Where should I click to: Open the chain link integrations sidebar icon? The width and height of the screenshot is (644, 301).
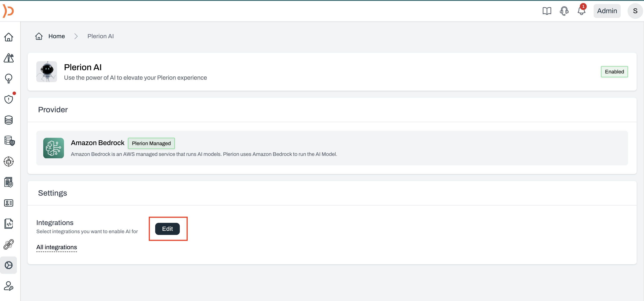coord(8,244)
